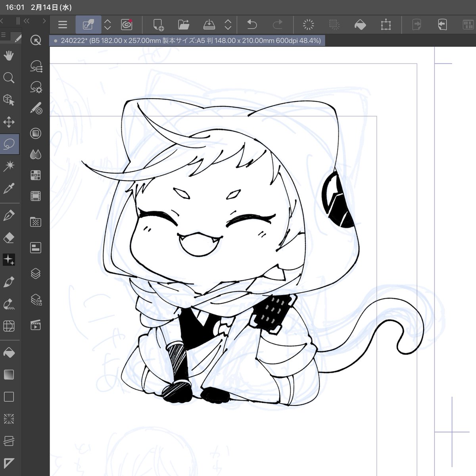
Task: Open a file with folder icon
Action: click(184, 25)
